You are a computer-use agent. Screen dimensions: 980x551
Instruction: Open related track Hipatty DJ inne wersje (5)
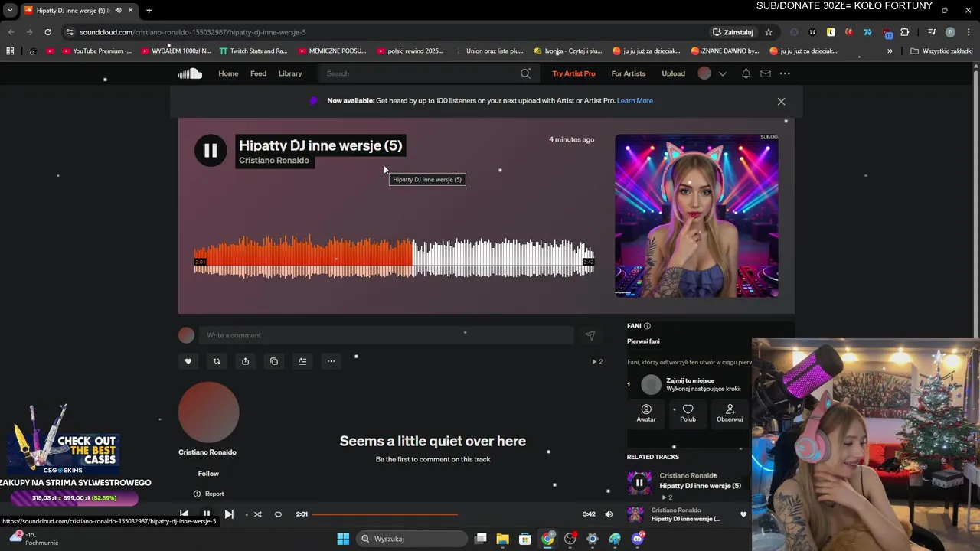(700, 486)
